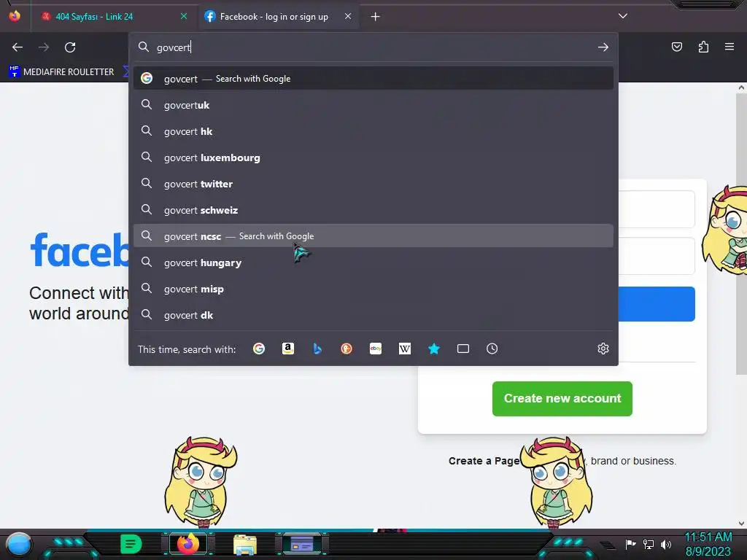Open the volume speaker tray icon
Viewport: 747px width, 560px height.
[665, 544]
